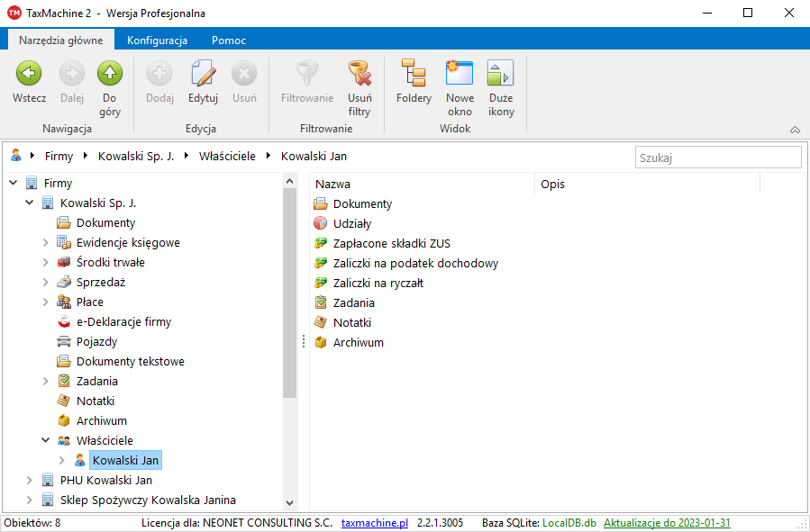Switch to Duże ikony large icons view
Screen dimensions: 810x532
(x=501, y=74)
